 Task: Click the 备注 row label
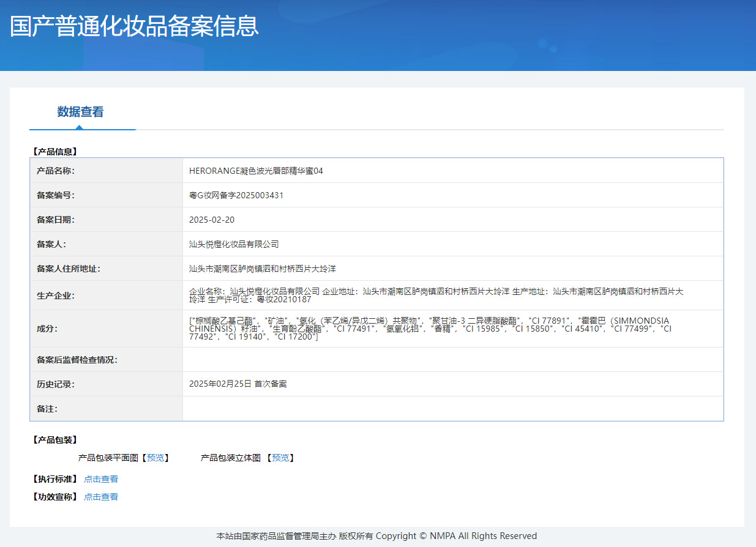[47, 409]
